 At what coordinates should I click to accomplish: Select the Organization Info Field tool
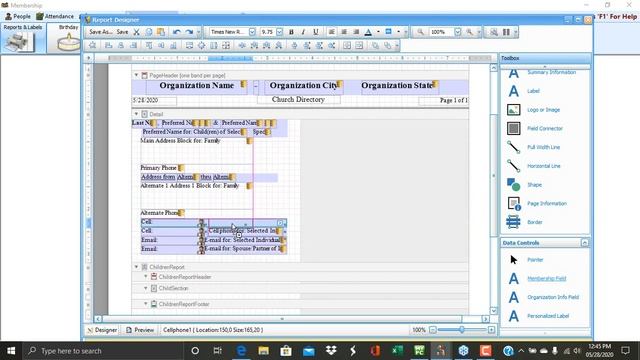click(553, 297)
